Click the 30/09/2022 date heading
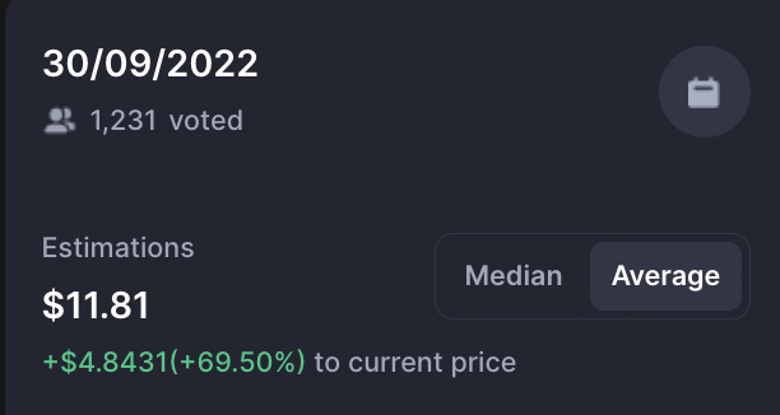The height and width of the screenshot is (415, 780). (x=150, y=64)
